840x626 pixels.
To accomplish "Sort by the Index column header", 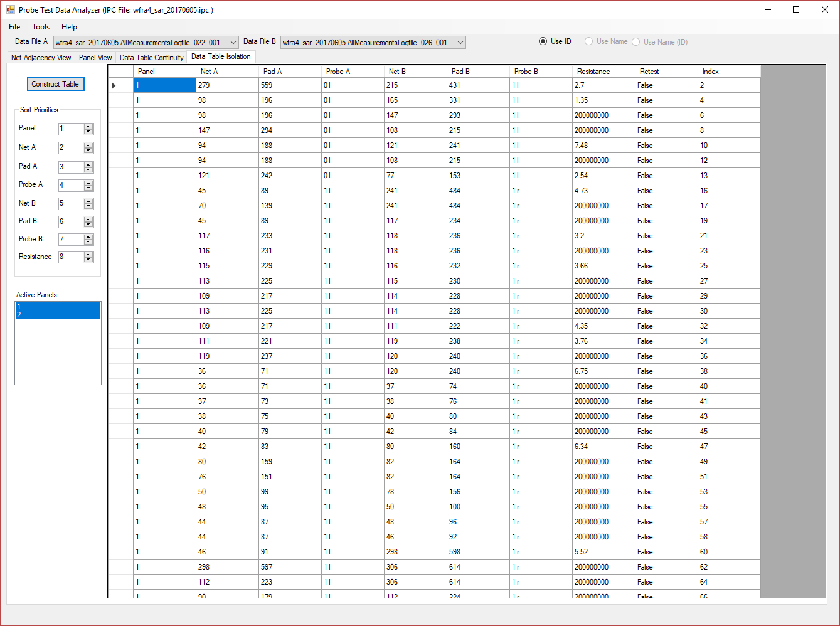I will coord(729,72).
